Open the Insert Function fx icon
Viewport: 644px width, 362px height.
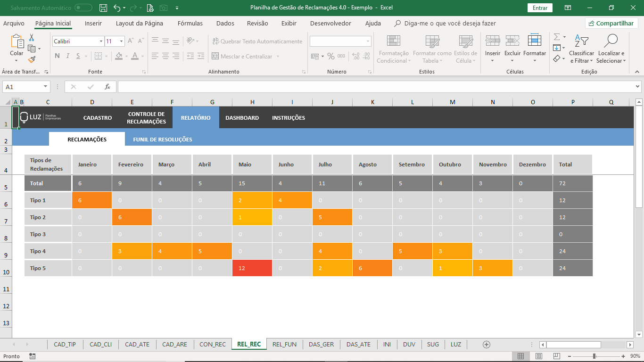[107, 87]
